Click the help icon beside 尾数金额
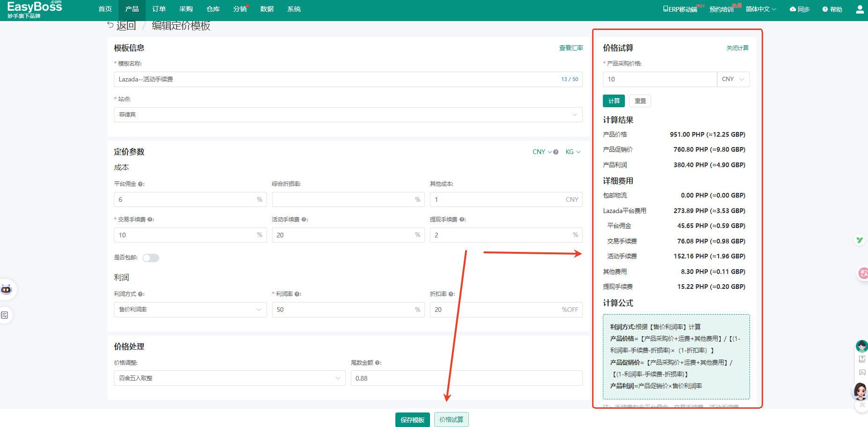This screenshot has width=868, height=427. point(378,363)
